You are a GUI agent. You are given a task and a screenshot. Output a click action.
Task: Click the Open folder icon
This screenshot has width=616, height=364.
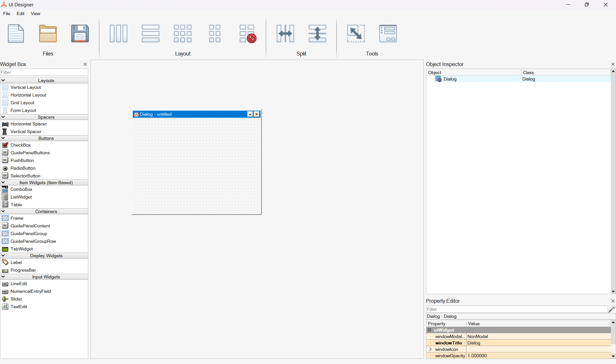click(x=48, y=33)
